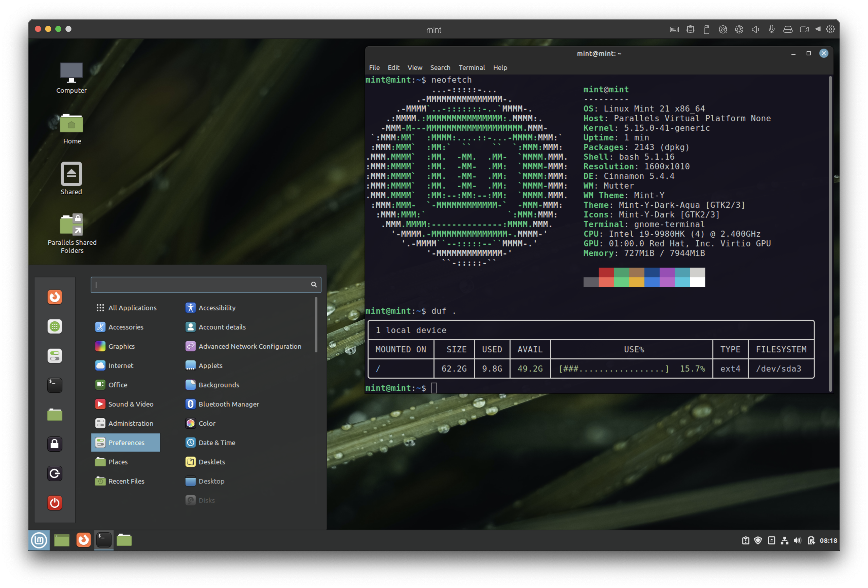This screenshot has height=588, width=868.
Task: Open the terminal Help menu
Action: (500, 68)
